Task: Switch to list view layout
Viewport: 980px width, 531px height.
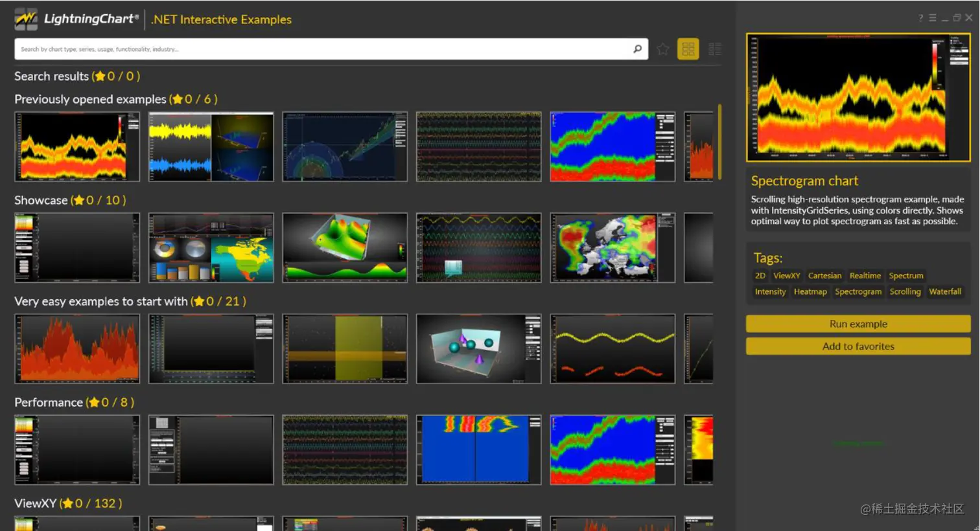Action: (715, 49)
